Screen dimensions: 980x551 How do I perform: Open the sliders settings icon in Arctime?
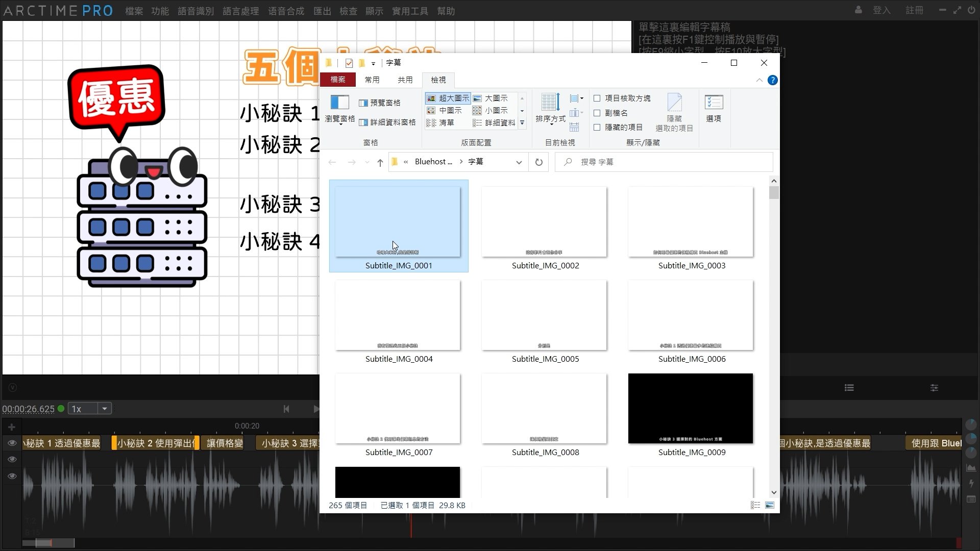[x=934, y=388]
